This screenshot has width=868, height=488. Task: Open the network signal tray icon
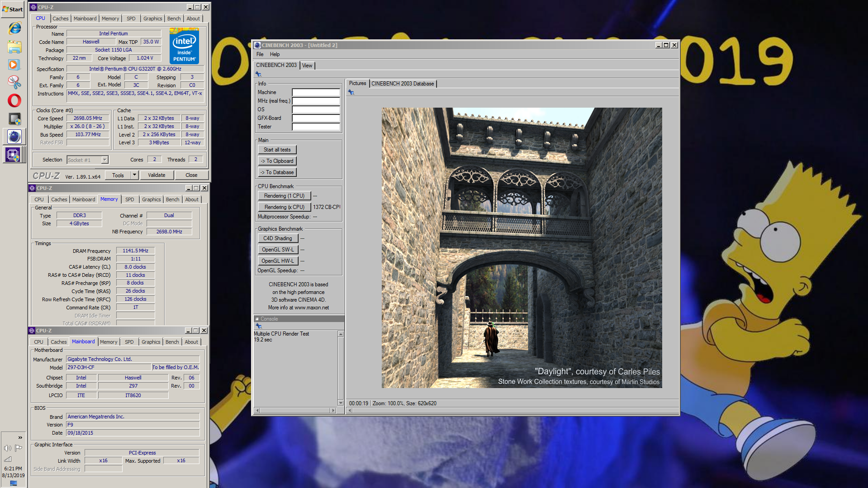pyautogui.click(x=7, y=459)
